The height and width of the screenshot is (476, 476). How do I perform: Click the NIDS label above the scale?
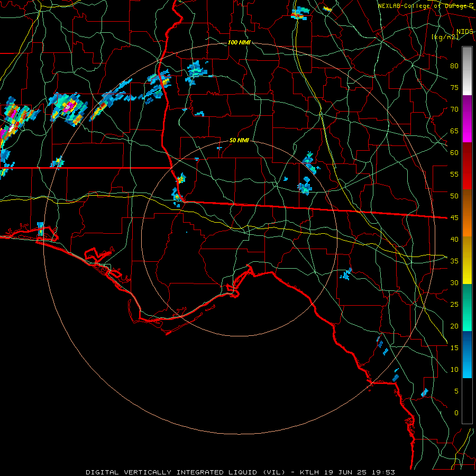point(465,32)
